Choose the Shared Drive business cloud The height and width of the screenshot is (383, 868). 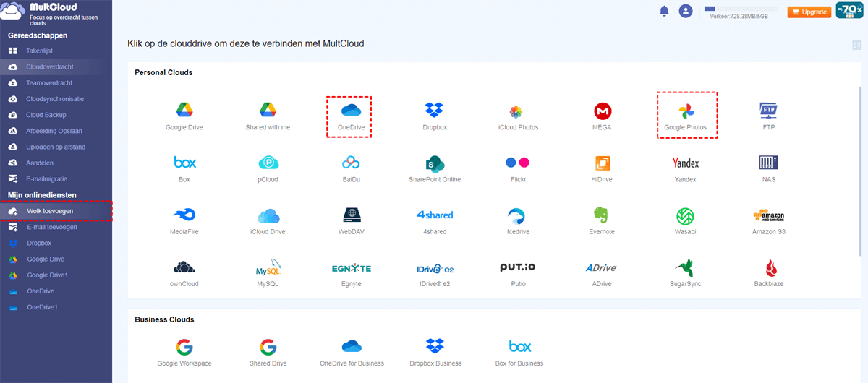(x=268, y=345)
